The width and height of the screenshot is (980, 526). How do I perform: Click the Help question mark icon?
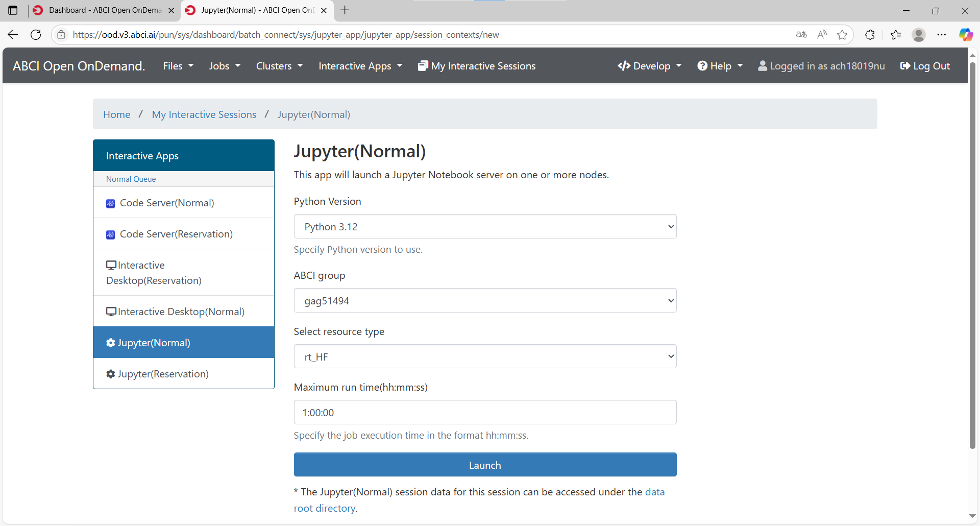click(x=702, y=66)
